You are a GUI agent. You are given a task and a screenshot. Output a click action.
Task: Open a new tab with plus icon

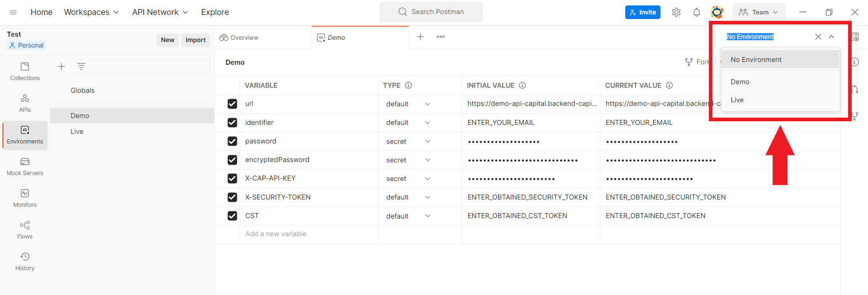click(420, 37)
